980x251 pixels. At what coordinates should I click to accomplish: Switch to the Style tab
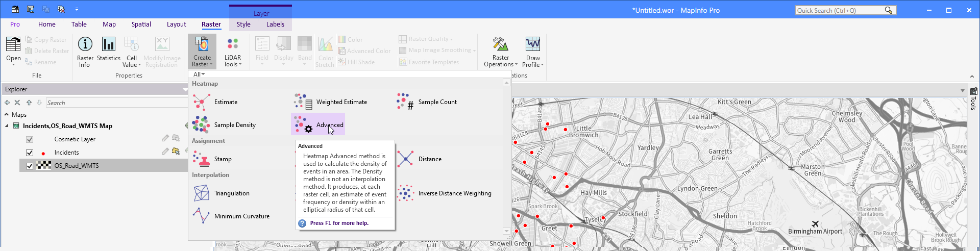[243, 24]
